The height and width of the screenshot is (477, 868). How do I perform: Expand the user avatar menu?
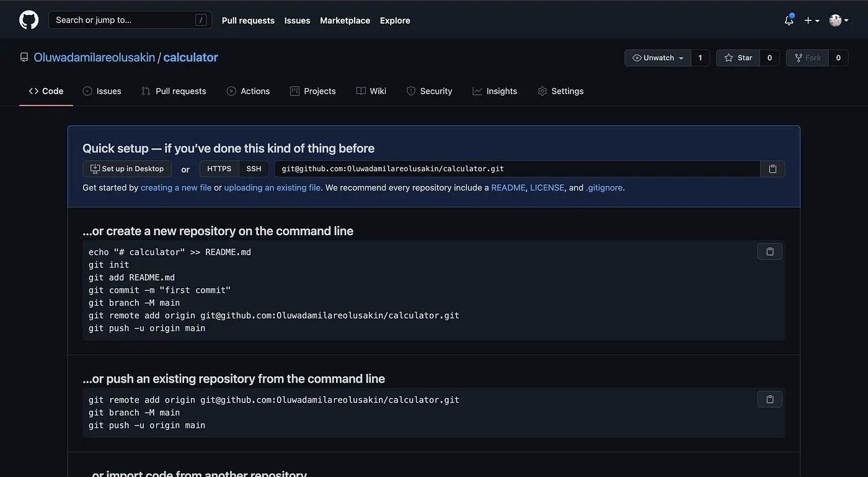coord(838,20)
